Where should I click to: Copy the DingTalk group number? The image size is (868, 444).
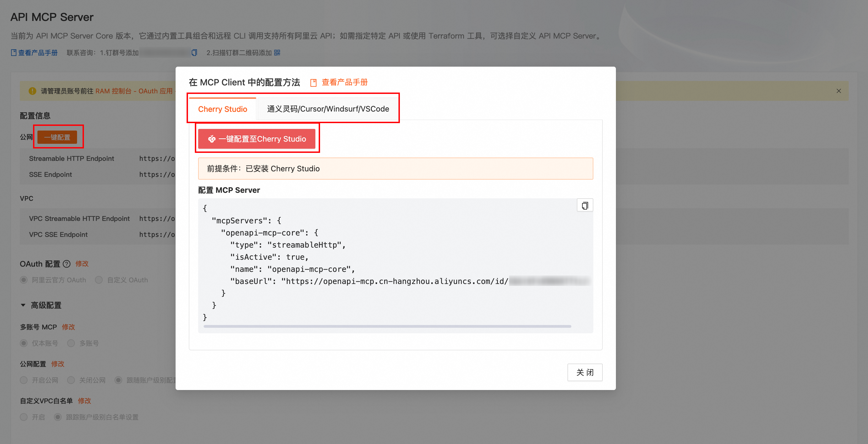click(x=194, y=53)
